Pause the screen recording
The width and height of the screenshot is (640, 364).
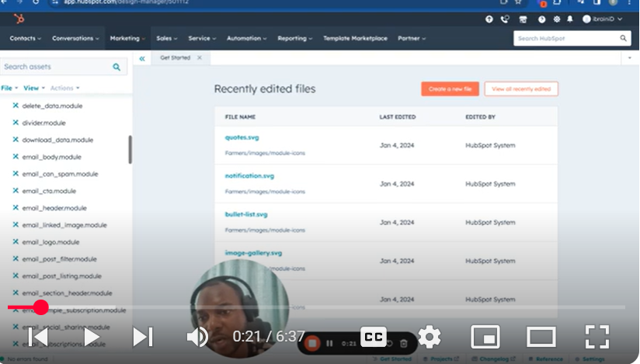click(329, 344)
